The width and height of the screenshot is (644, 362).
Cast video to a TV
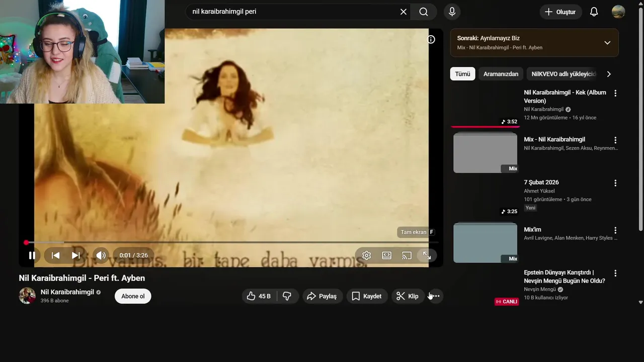tap(407, 255)
